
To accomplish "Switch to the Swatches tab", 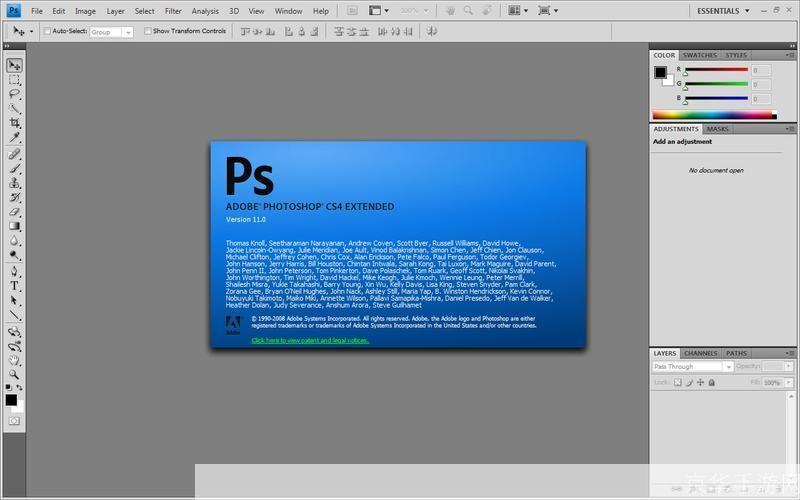I will click(x=699, y=55).
